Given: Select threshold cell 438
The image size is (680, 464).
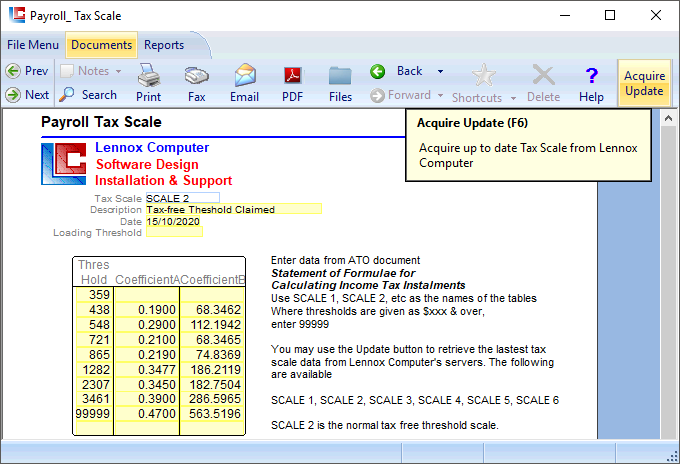Looking at the screenshot, I should coord(94,310).
